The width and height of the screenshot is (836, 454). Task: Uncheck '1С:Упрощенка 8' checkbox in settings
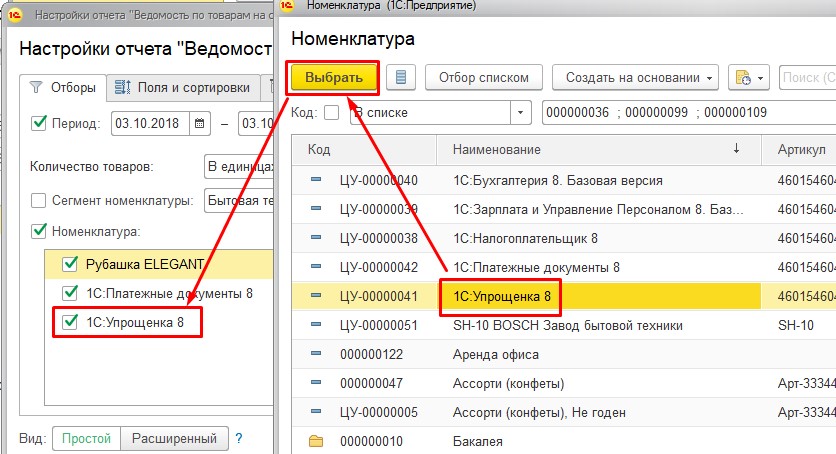pyautogui.click(x=70, y=322)
